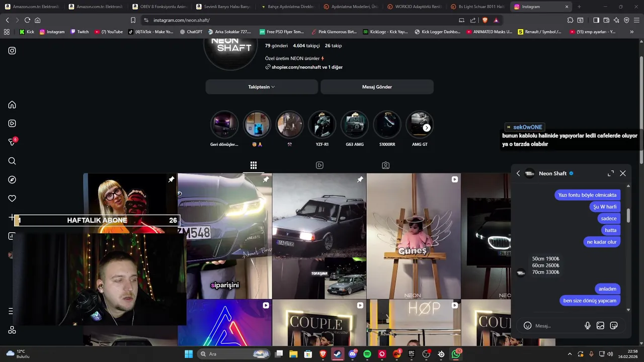This screenshot has width=644, height=362.
Task: Show hidden system tray icons
Action: pyautogui.click(x=570, y=354)
